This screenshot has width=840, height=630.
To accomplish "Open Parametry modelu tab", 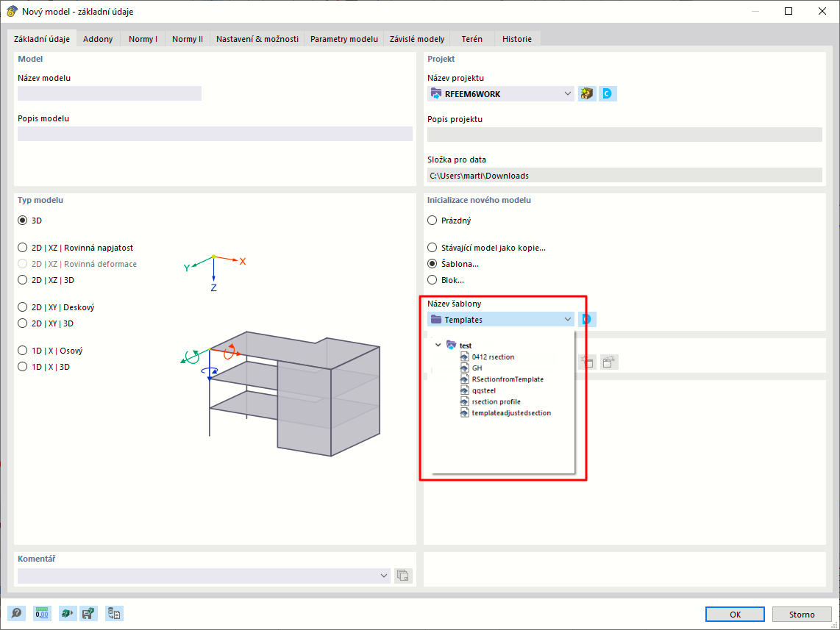I will coord(344,39).
